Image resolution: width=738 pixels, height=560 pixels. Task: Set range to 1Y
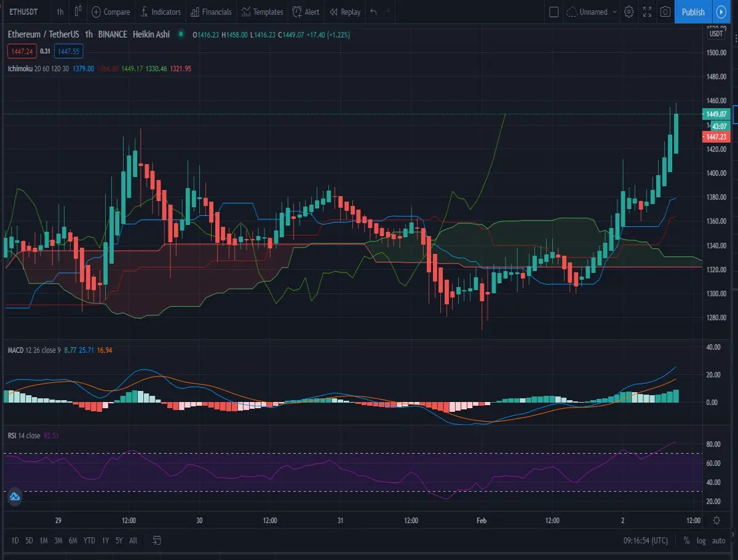(x=105, y=540)
